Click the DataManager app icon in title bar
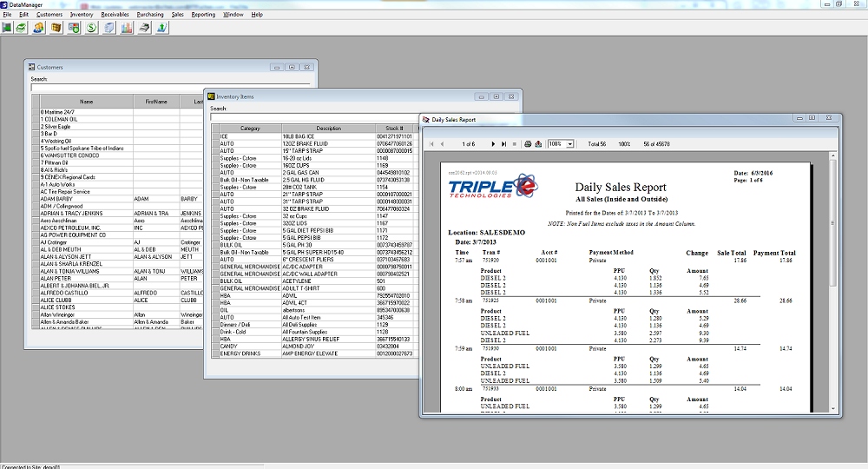The width and height of the screenshot is (868, 469). [3, 4]
